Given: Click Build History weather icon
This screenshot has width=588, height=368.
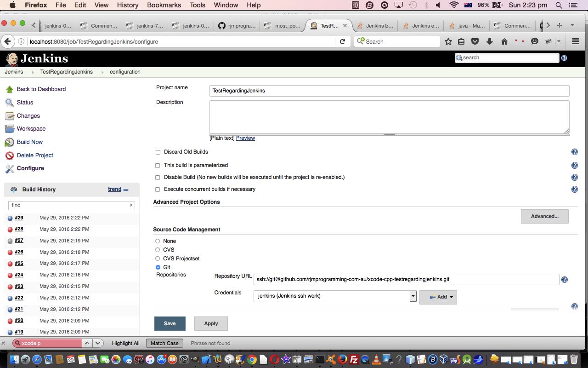Looking at the screenshot, I should point(14,190).
